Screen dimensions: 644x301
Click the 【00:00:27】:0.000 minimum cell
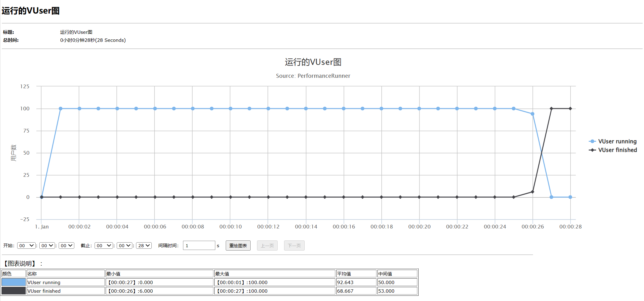pyautogui.click(x=160, y=282)
